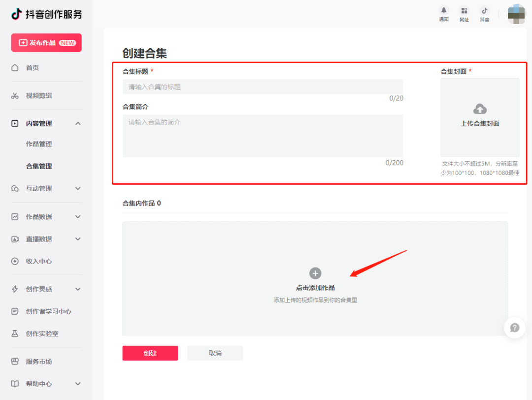Expand the 直播数据 menu
The height and width of the screenshot is (400, 532).
point(78,239)
